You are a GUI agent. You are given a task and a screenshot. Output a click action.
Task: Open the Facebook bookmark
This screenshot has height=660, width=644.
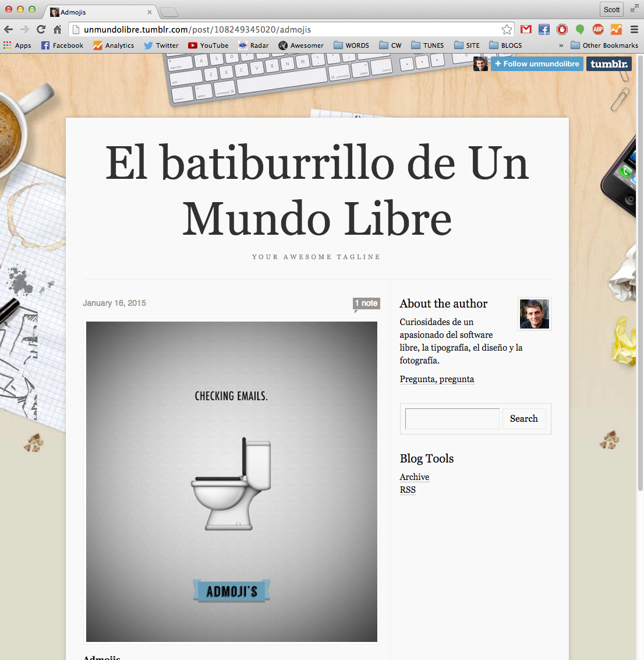[62, 45]
